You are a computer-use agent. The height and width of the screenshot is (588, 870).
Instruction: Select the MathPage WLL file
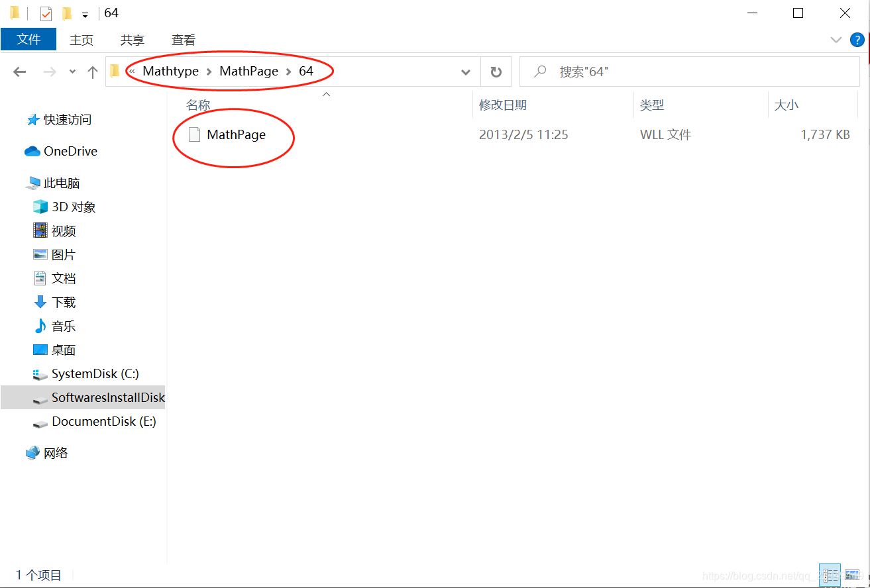tap(236, 134)
